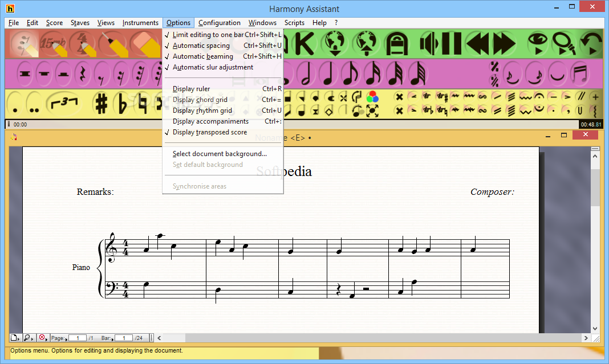The height and width of the screenshot is (364, 609).
Task: Click the rewind double-arrow button
Action: pyautogui.click(x=478, y=43)
